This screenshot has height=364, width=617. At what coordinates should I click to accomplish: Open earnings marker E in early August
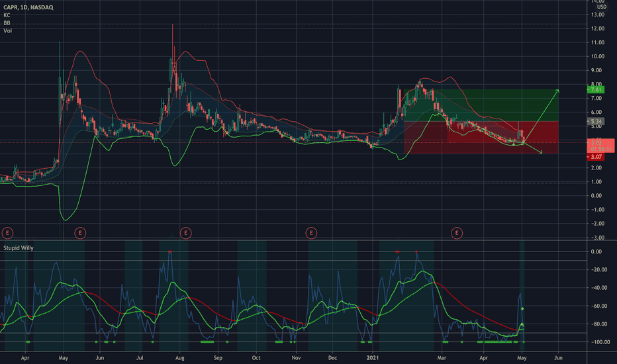click(186, 233)
